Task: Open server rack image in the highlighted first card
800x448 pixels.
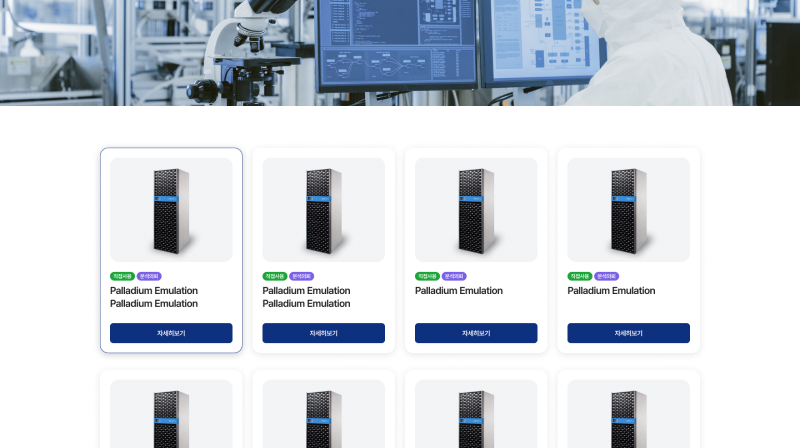Action: (171, 210)
